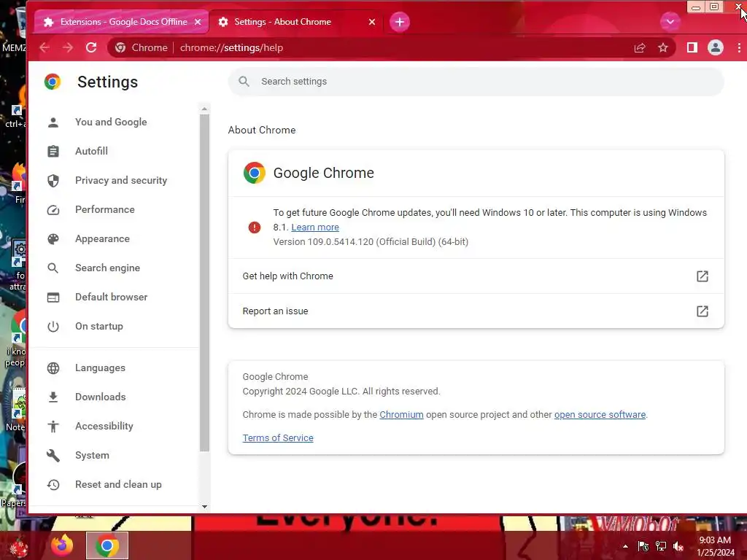Follow the Learn more link
The width and height of the screenshot is (747, 560).
pyautogui.click(x=315, y=227)
